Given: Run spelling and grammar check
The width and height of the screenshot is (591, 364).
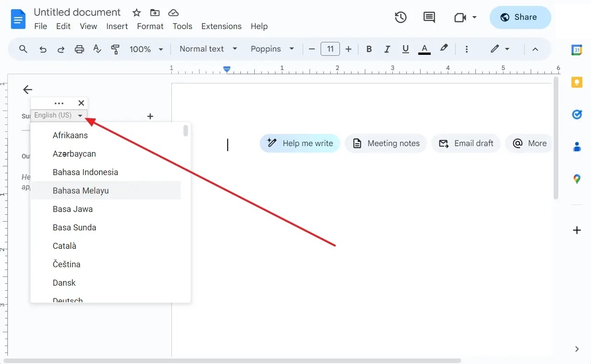Looking at the screenshot, I should click(x=97, y=49).
